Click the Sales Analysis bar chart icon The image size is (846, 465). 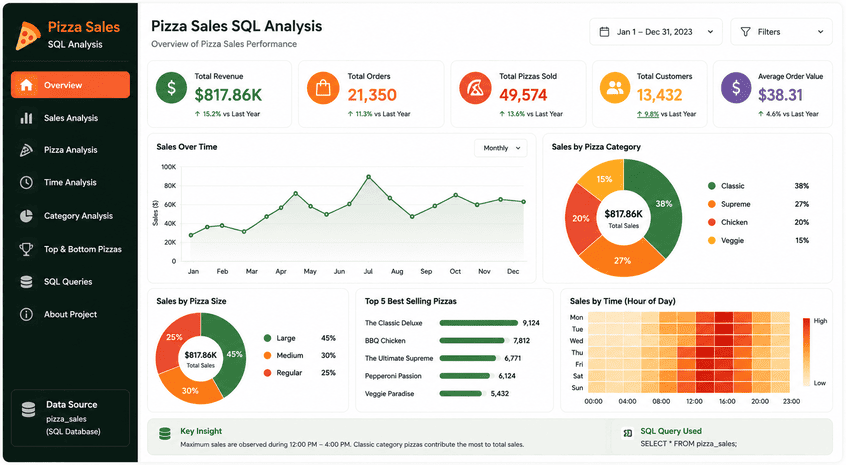(x=26, y=118)
